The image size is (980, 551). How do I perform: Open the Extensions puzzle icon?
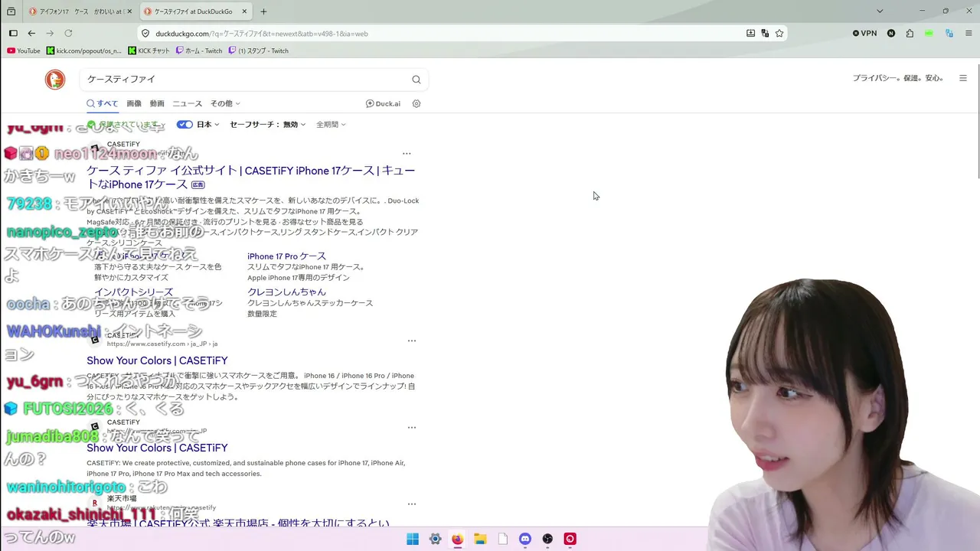tap(910, 34)
